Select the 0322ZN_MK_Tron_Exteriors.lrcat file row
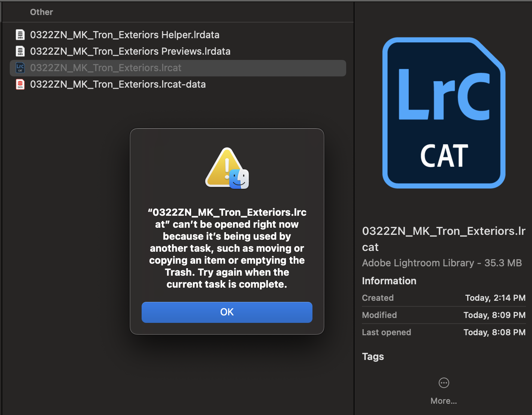Image resolution: width=532 pixels, height=415 pixels. tap(106, 68)
